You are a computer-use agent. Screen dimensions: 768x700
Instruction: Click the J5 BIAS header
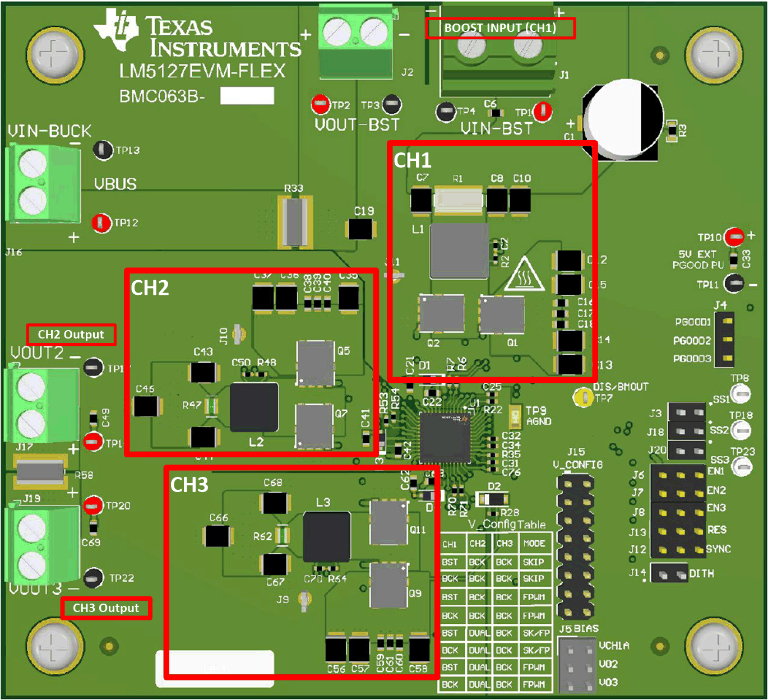pos(578,665)
